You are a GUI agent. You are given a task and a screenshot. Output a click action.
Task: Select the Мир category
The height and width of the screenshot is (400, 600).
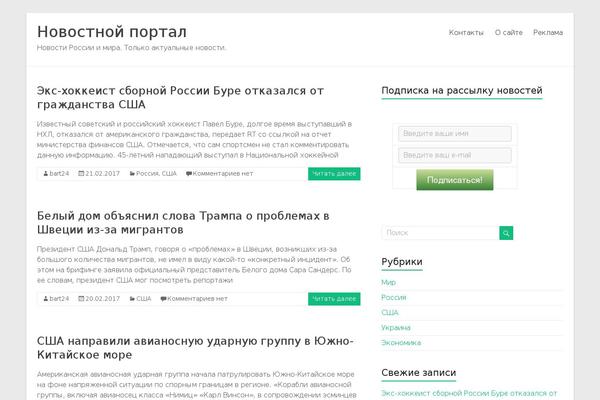[x=388, y=282]
